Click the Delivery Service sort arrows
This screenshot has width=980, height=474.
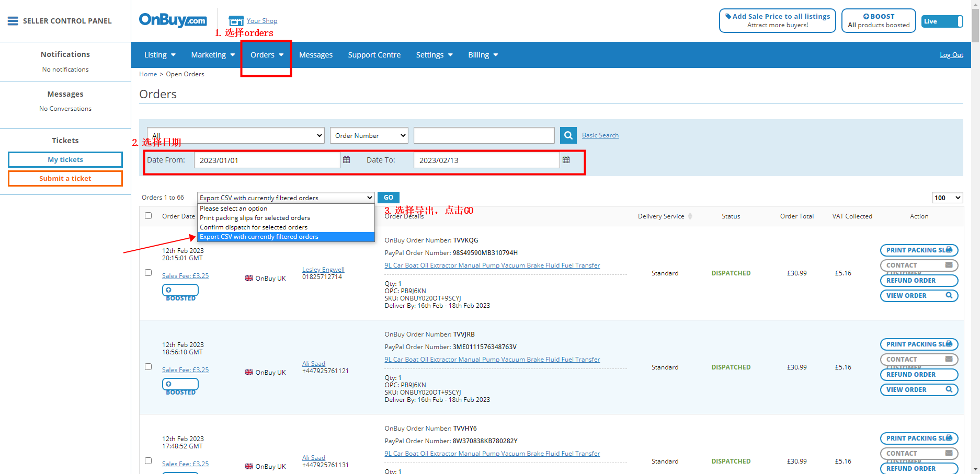coord(690,216)
